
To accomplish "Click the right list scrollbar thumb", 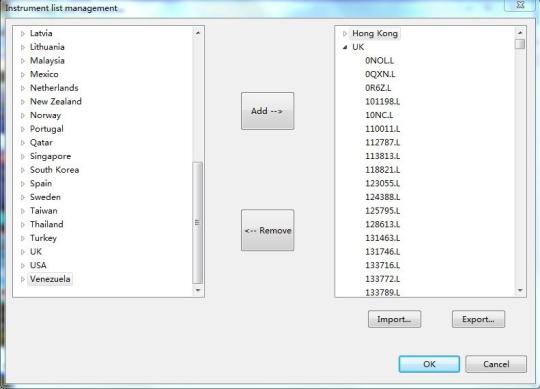I will (520, 44).
